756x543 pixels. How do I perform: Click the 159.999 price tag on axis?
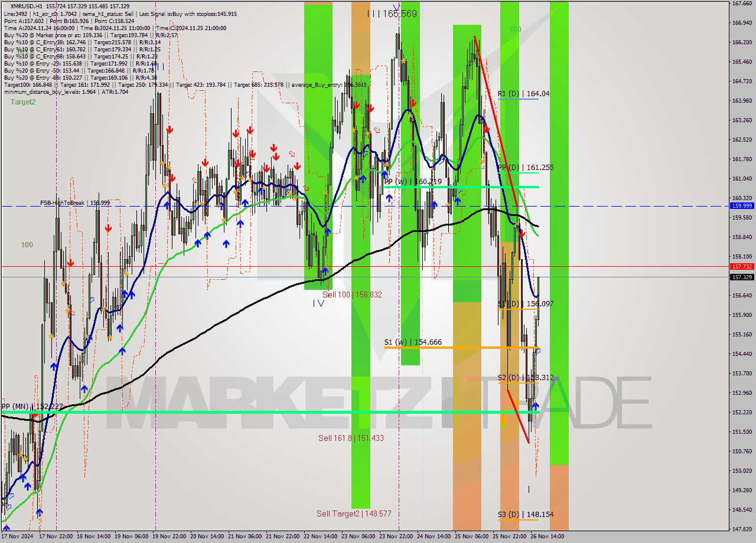click(742, 206)
